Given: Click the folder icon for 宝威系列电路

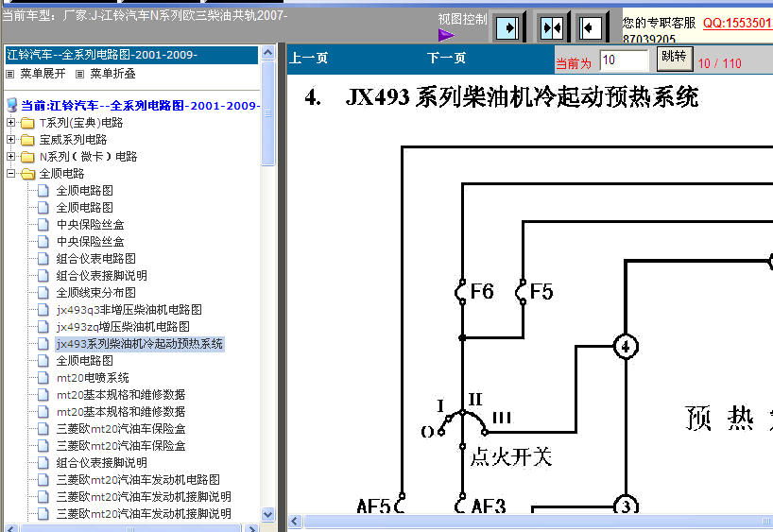Looking at the screenshot, I should pos(27,140).
